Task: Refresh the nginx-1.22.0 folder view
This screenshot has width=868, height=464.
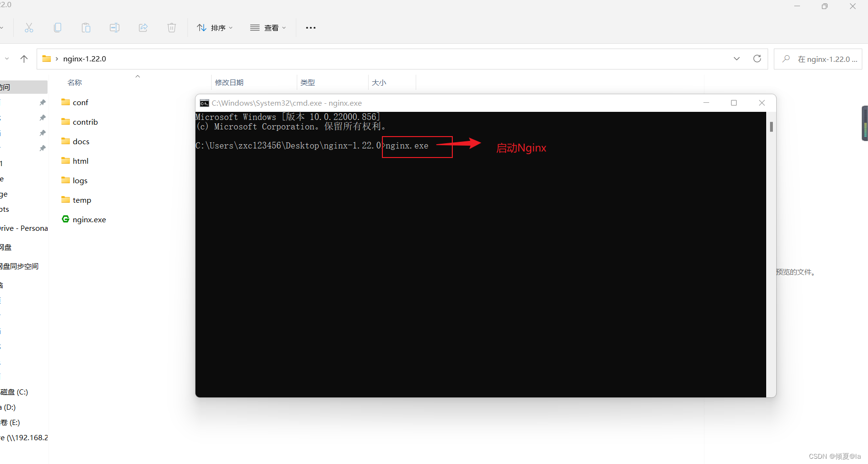Action: [757, 59]
